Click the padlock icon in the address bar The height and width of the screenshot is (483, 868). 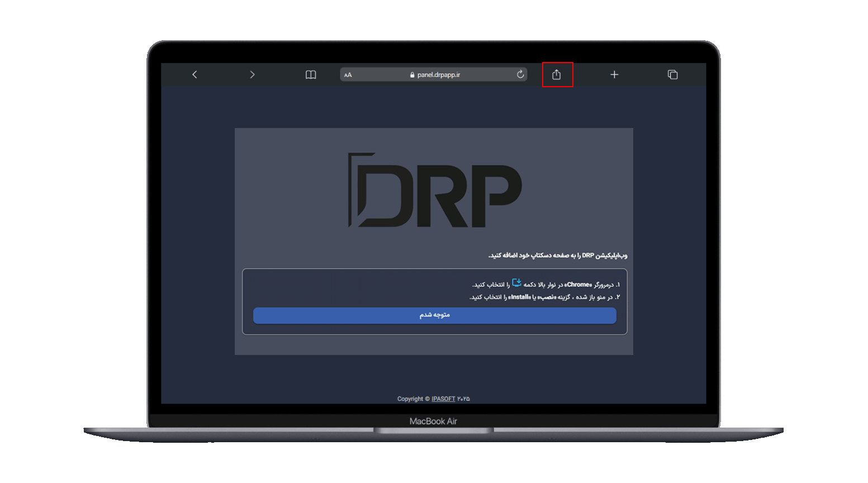(x=412, y=75)
